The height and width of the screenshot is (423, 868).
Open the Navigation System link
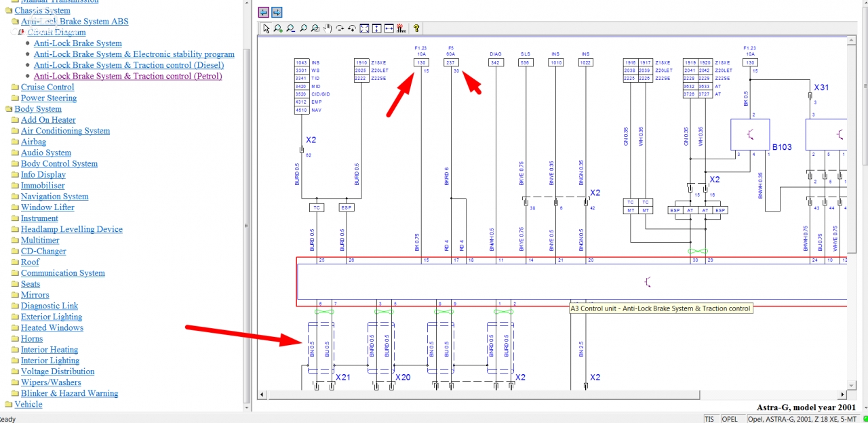(54, 197)
